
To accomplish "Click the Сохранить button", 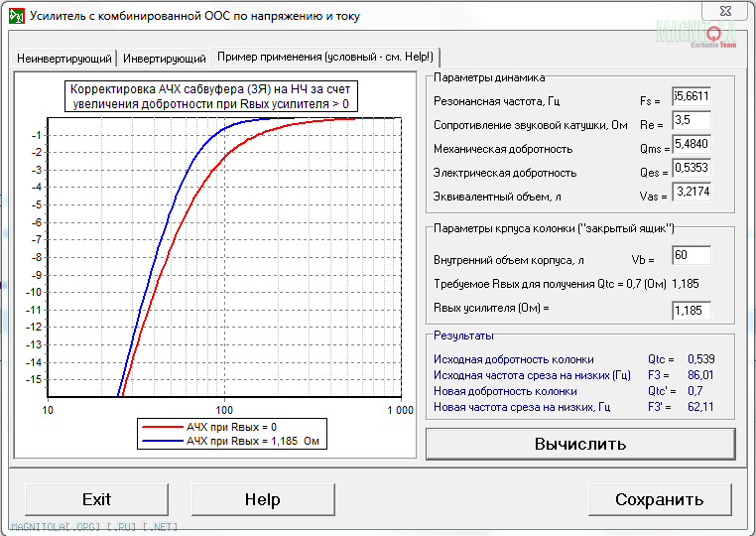I will [659, 499].
